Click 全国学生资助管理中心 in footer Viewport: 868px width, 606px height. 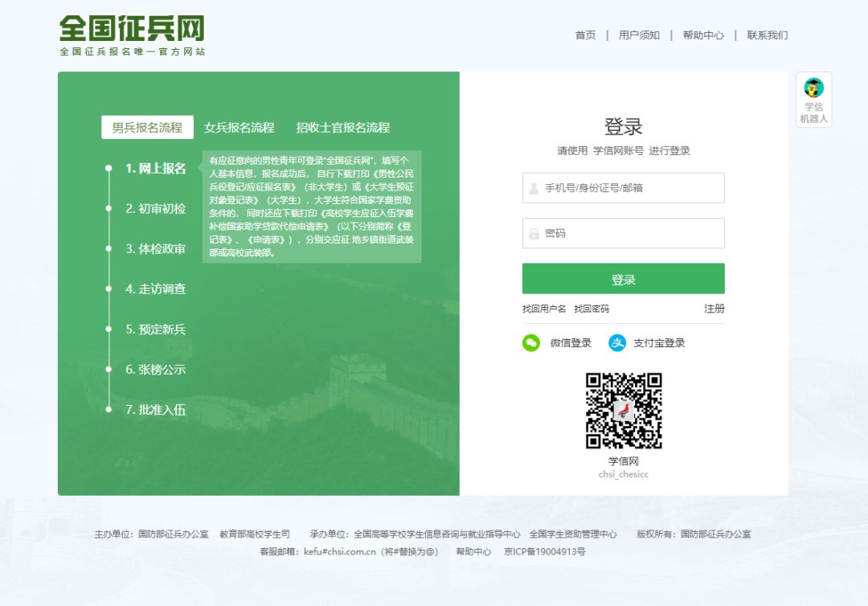[x=573, y=534]
